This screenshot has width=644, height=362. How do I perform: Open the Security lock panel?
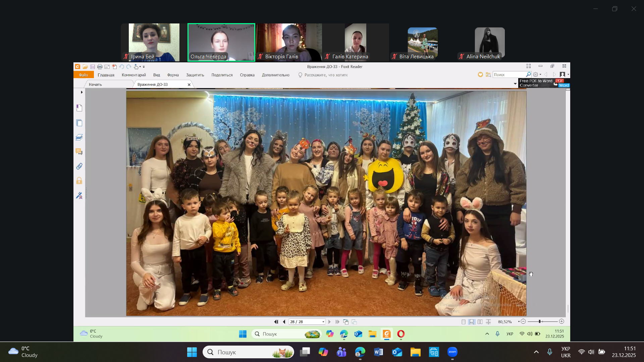pyautogui.click(x=79, y=181)
